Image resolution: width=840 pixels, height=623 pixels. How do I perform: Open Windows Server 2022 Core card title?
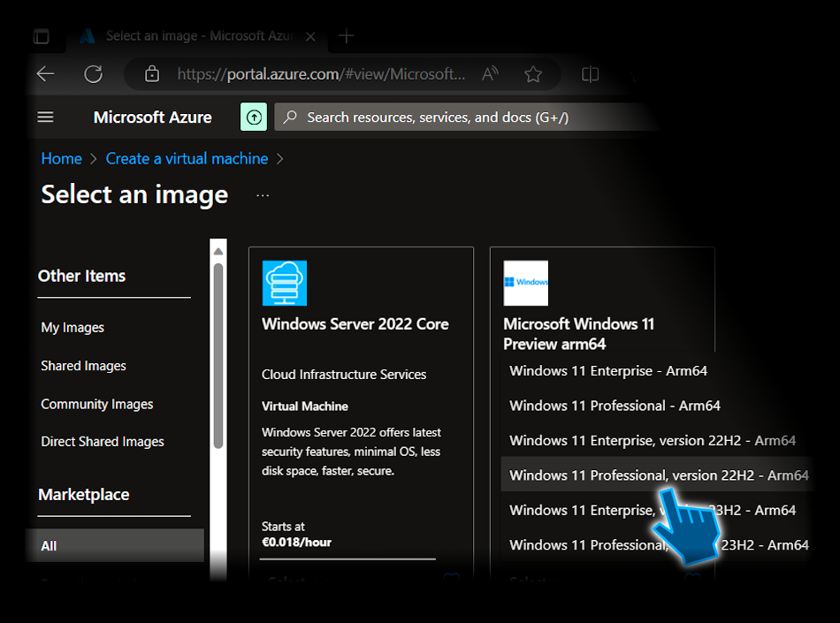pos(355,324)
